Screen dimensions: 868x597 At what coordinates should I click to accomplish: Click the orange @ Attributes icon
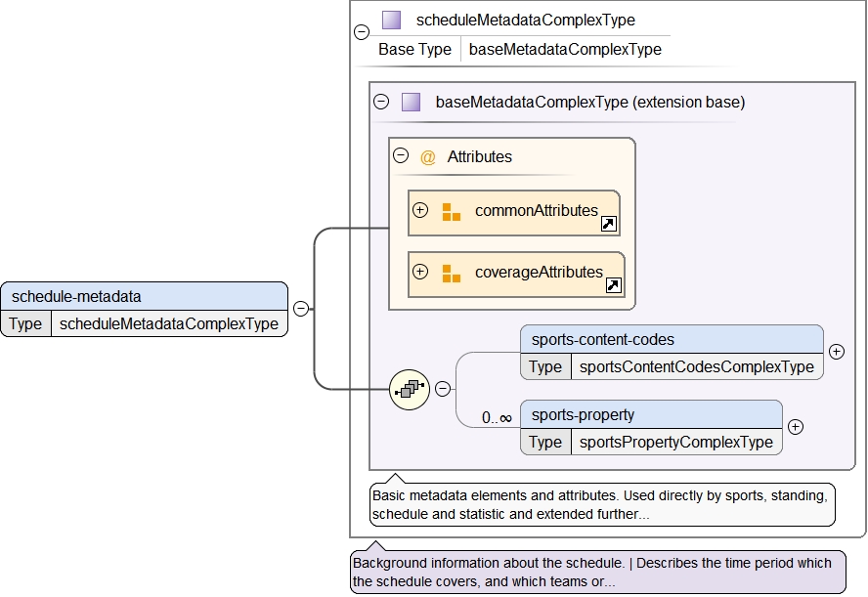coord(427,156)
